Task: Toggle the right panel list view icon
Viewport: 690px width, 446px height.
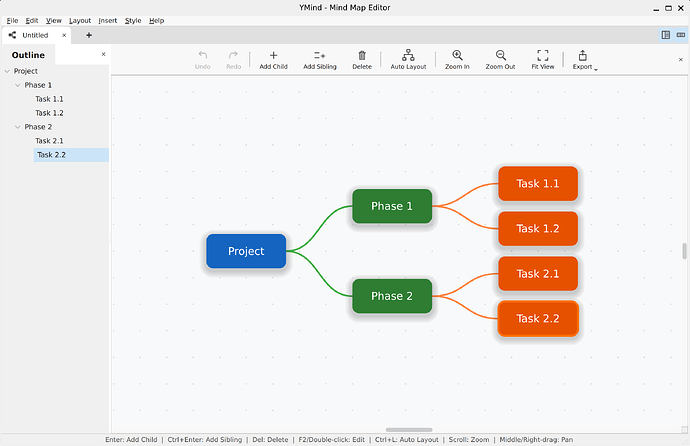Action: (680, 35)
